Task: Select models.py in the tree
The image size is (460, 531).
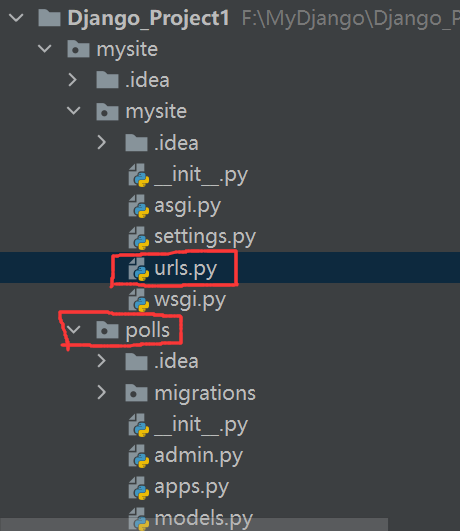Action: (204, 518)
